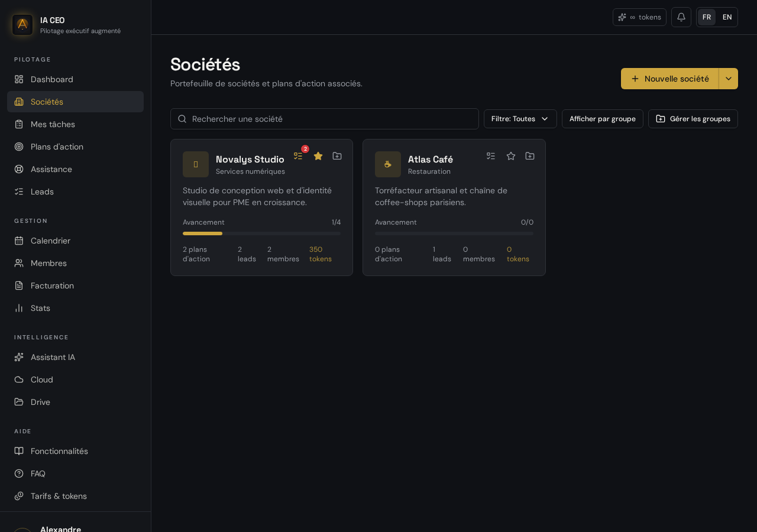
Task: Navigate to Mes tâches
Action: tap(75, 124)
